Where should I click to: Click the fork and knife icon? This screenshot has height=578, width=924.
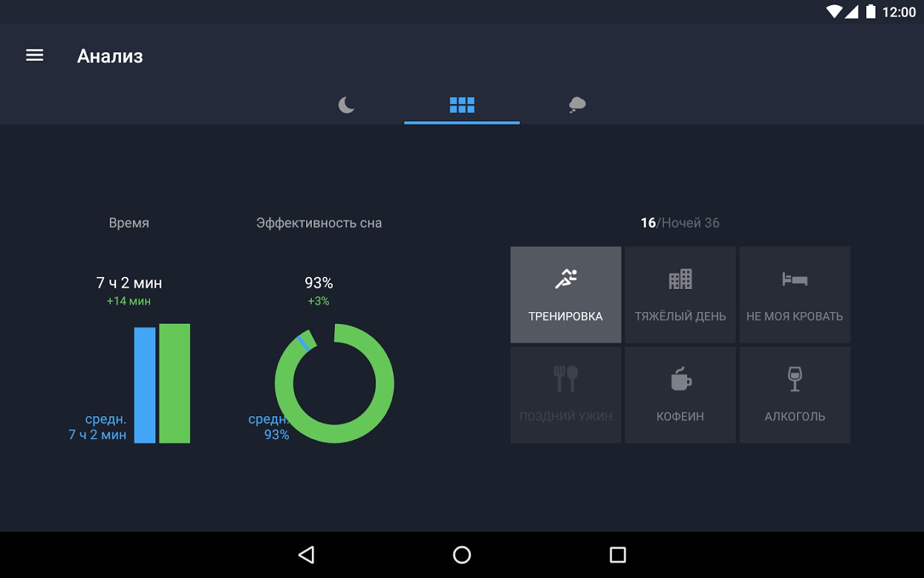[565, 378]
